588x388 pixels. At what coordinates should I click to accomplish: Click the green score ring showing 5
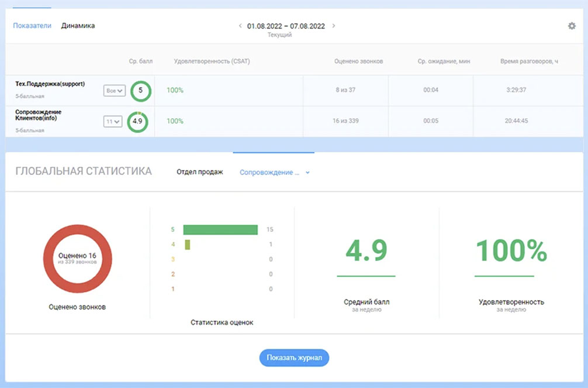coord(140,91)
